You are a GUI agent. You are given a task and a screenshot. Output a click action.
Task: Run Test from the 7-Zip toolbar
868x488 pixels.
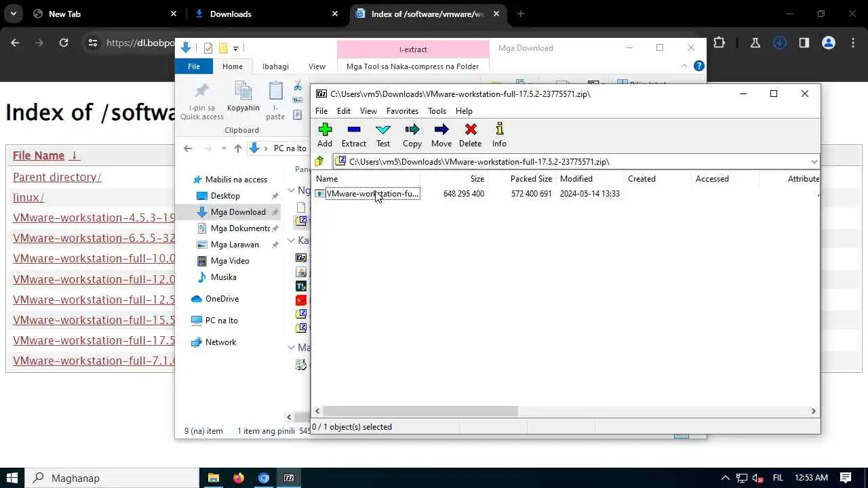[x=383, y=135]
